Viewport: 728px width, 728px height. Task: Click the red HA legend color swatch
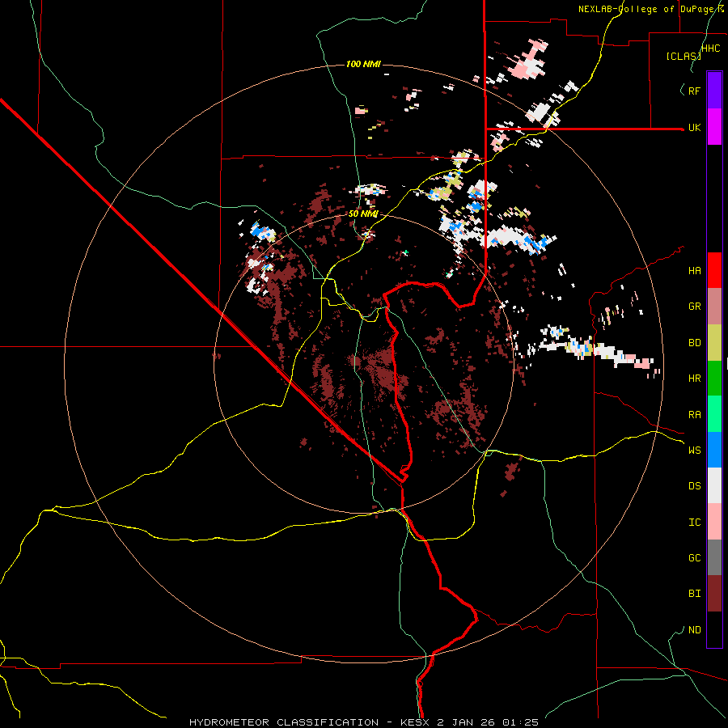coord(714,270)
